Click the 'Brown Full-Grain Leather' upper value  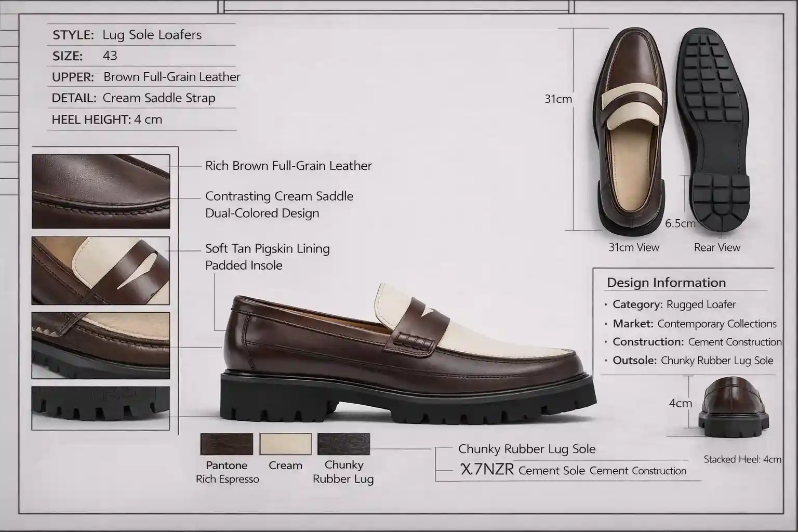(172, 77)
